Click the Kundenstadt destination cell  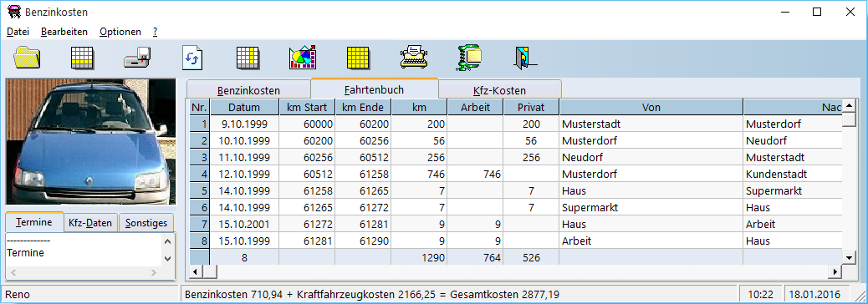coord(793,174)
